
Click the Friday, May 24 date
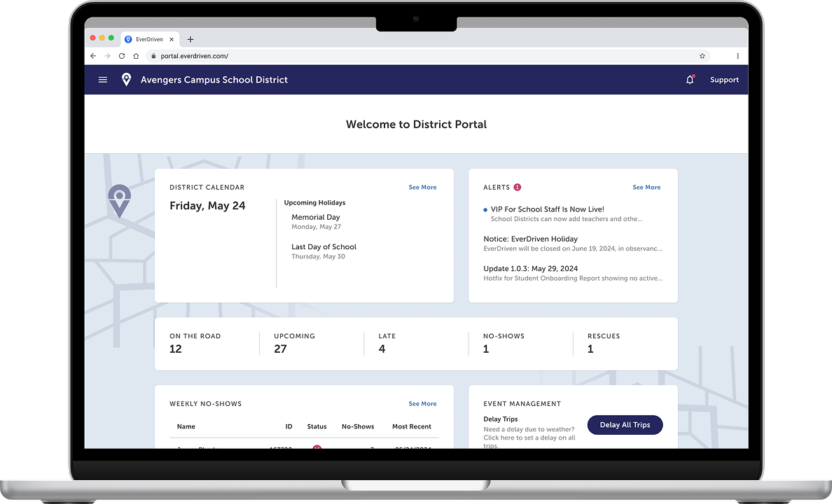207,206
